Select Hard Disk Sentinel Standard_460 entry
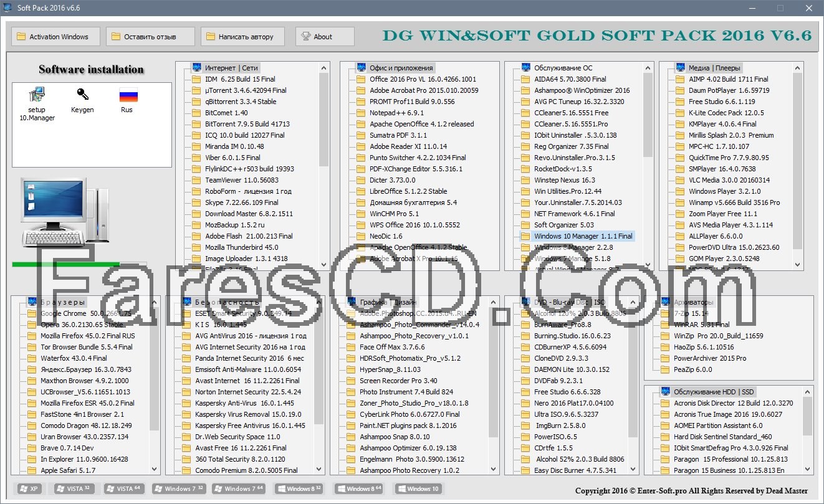Viewport: 824px width, 504px height. tap(722, 437)
